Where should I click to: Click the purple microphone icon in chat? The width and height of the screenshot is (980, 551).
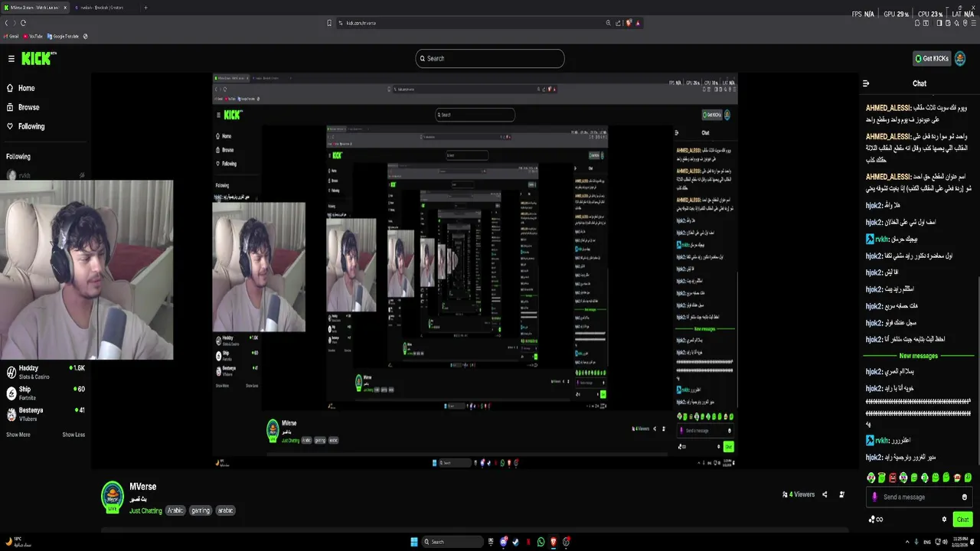874,497
